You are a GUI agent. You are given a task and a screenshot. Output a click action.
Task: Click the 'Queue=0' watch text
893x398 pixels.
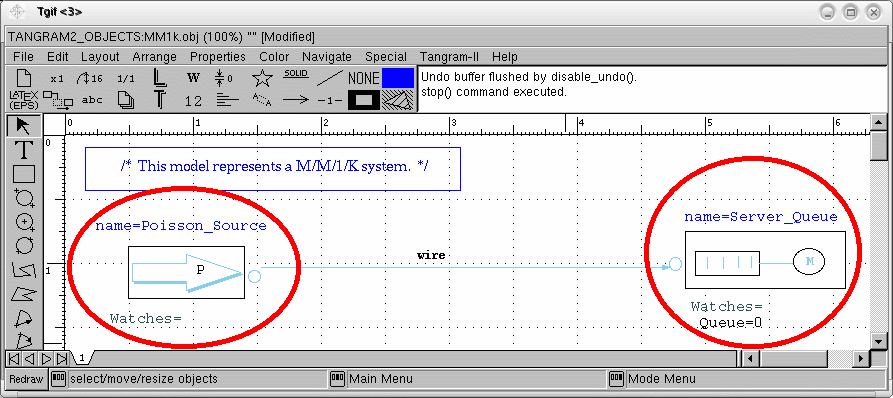731,323
